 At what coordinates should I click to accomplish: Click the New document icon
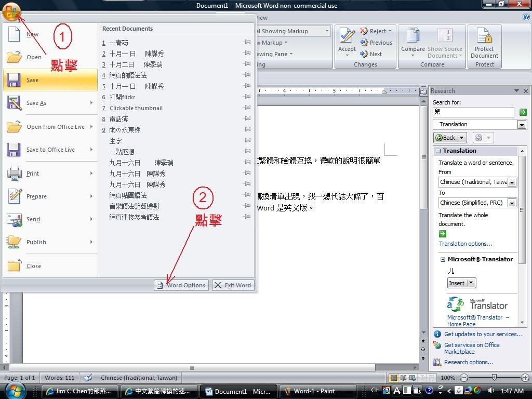pos(14,34)
